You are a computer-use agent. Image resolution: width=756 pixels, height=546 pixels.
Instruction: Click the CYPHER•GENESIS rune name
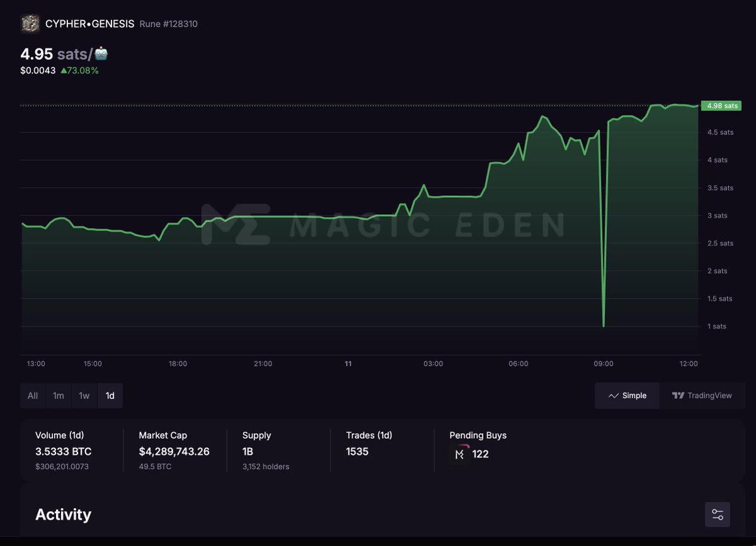click(89, 24)
